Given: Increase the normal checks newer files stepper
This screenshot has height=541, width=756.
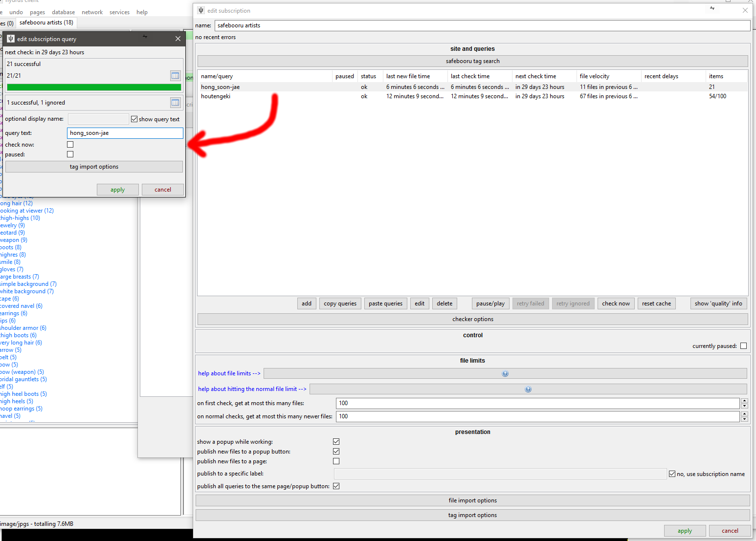Looking at the screenshot, I should tap(745, 414).
